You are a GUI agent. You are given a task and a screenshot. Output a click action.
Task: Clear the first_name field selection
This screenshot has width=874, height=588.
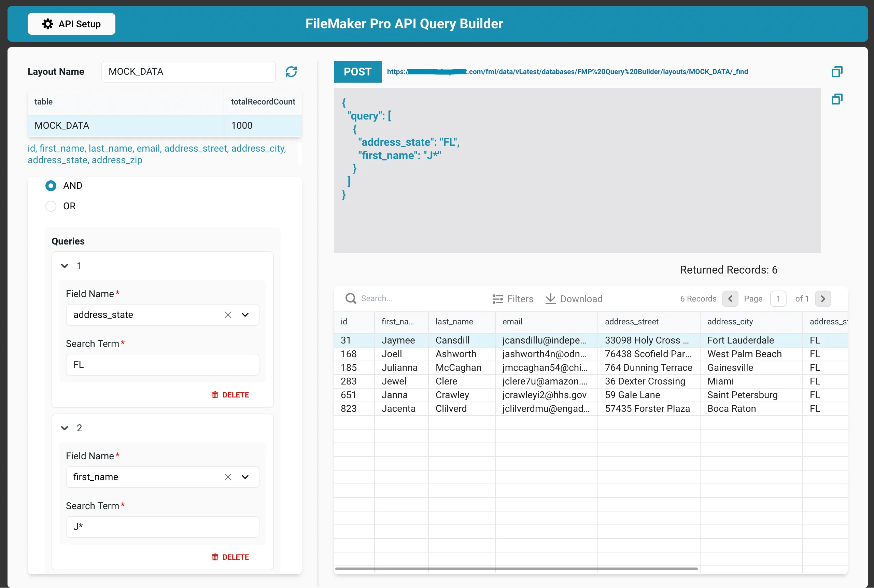(228, 477)
